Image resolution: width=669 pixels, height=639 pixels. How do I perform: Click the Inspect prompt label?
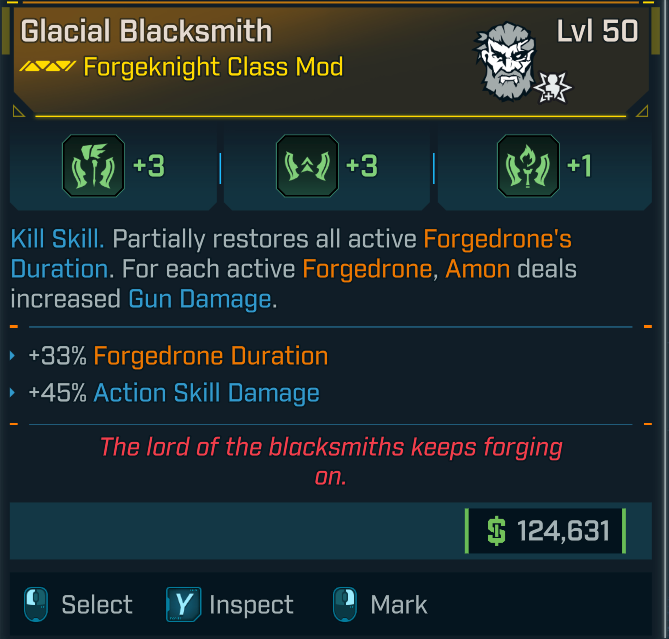tap(251, 605)
